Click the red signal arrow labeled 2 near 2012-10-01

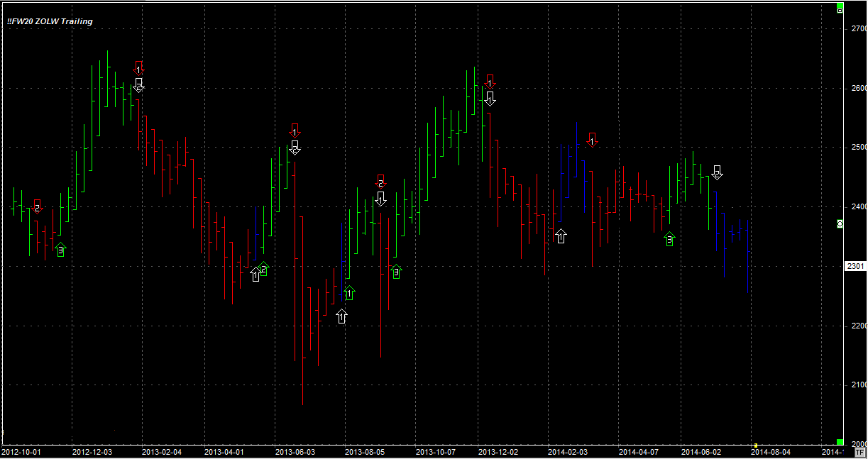coord(37,206)
